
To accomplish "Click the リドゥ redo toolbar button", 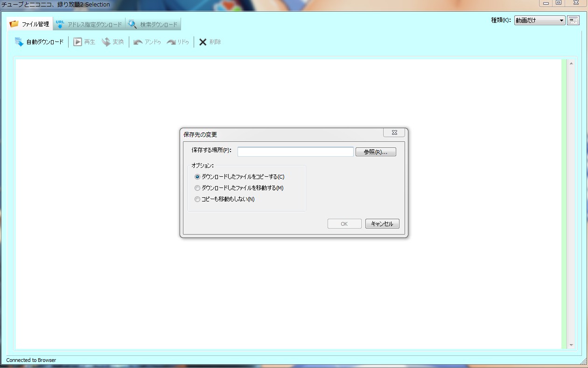I will tap(178, 42).
